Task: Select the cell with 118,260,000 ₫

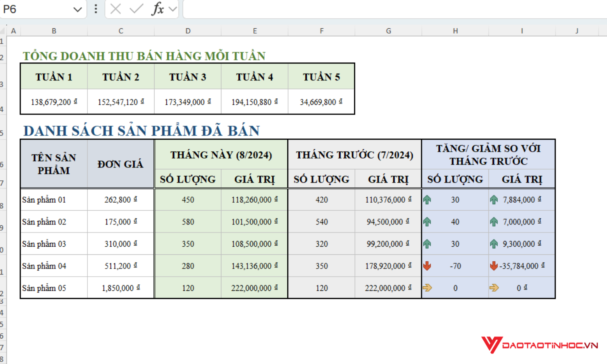Action: (x=255, y=200)
